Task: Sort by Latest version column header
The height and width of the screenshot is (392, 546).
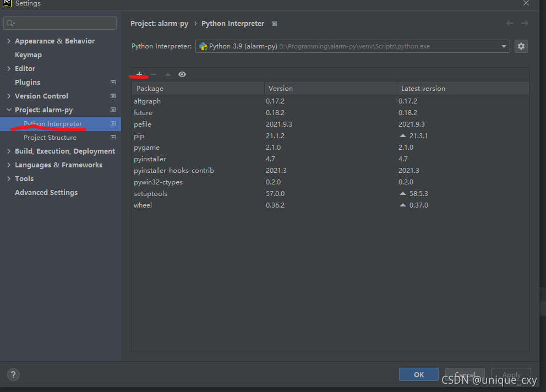Action: click(x=463, y=89)
